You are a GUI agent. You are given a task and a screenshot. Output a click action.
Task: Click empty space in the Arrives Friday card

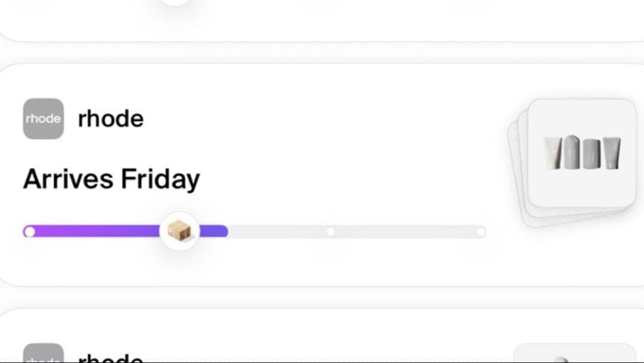pyautogui.click(x=358, y=149)
